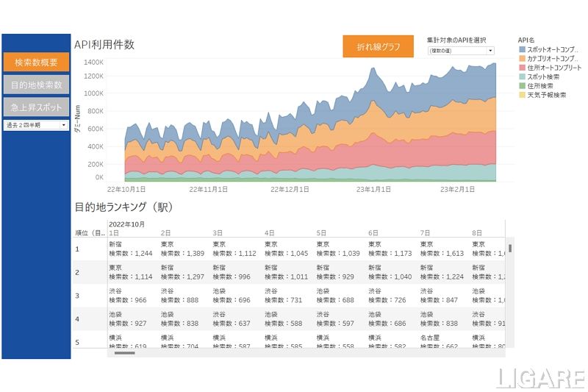Image resolution: width=588 pixels, height=392 pixels.
Task: Switch to the 目的地検索数 tab
Action: point(36,85)
